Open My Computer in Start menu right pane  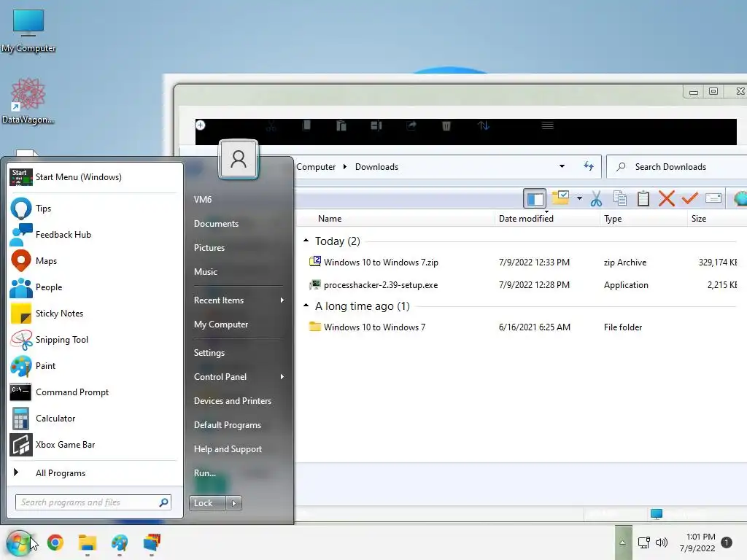pos(221,324)
